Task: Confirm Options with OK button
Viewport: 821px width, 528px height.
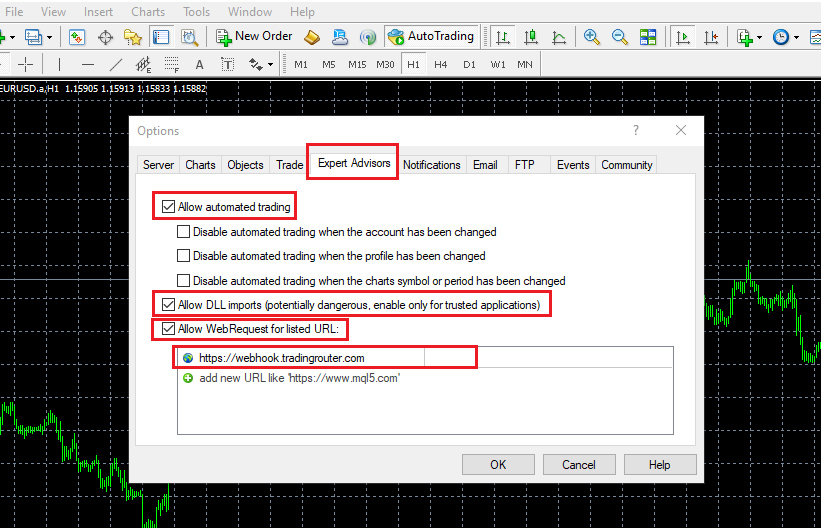Action: pyautogui.click(x=498, y=465)
